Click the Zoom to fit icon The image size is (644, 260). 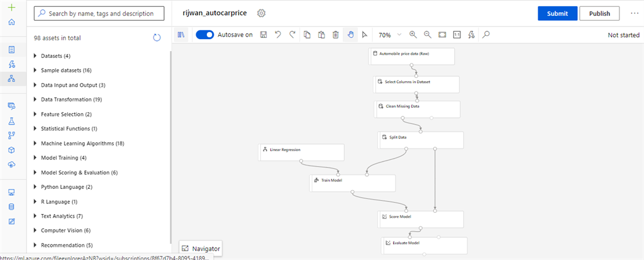pyautogui.click(x=442, y=35)
